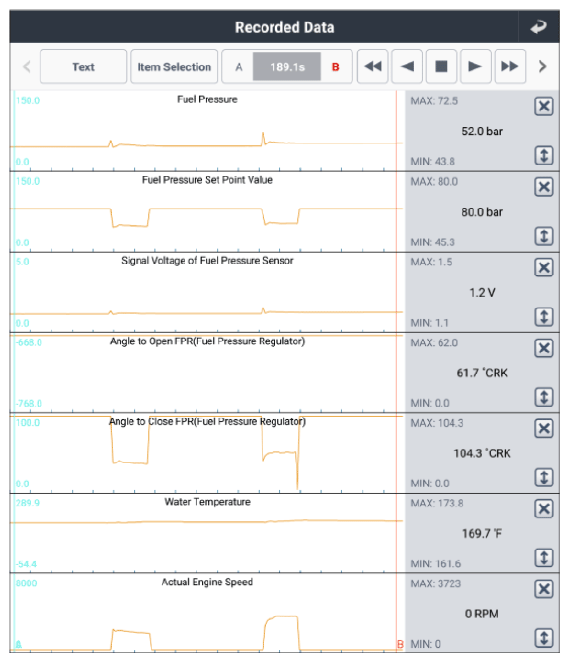Expand the Actual Engine Speed graph vertically
Viewport: 569px width, 662px height.
coord(544,638)
